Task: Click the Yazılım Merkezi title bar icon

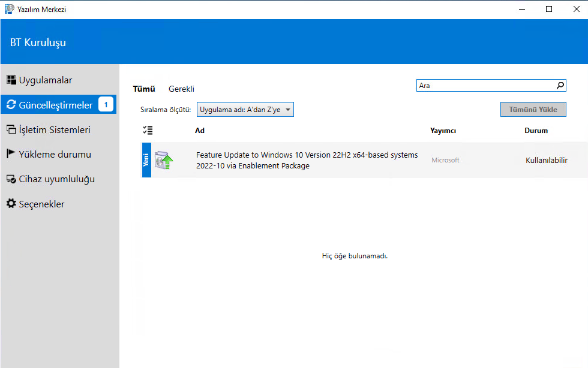Action: (10, 9)
